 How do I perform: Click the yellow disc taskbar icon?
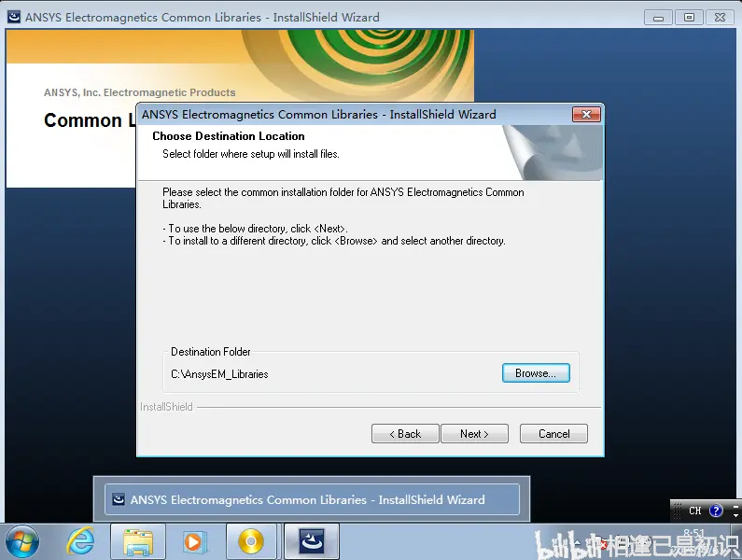point(251,541)
